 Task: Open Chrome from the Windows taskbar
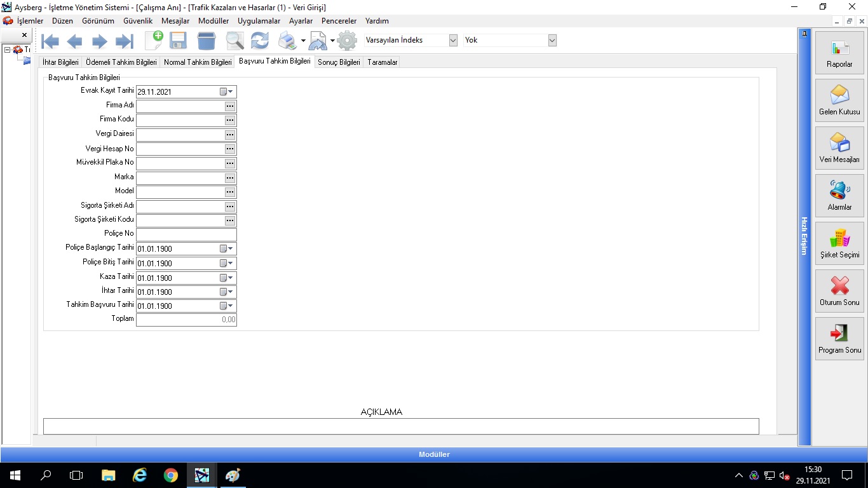click(x=170, y=475)
